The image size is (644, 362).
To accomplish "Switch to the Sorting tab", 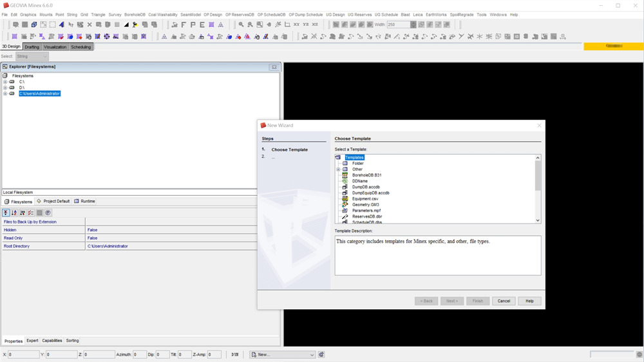I will (x=72, y=341).
